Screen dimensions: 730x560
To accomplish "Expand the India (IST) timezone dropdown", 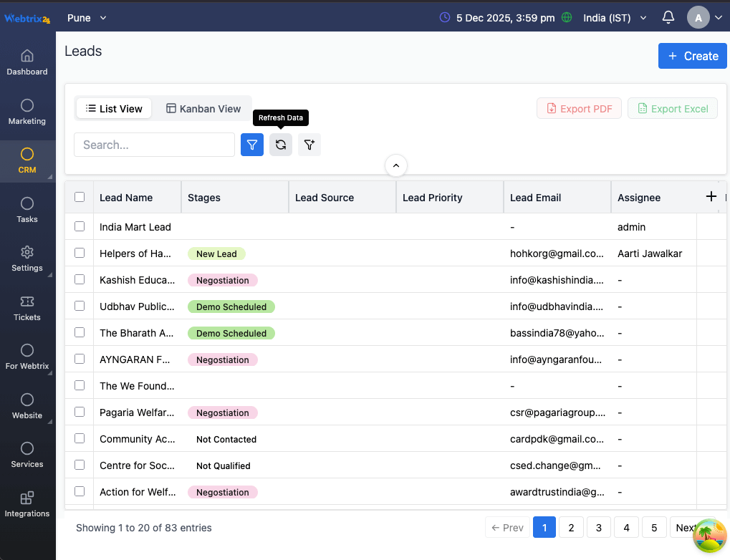I will pos(615,17).
